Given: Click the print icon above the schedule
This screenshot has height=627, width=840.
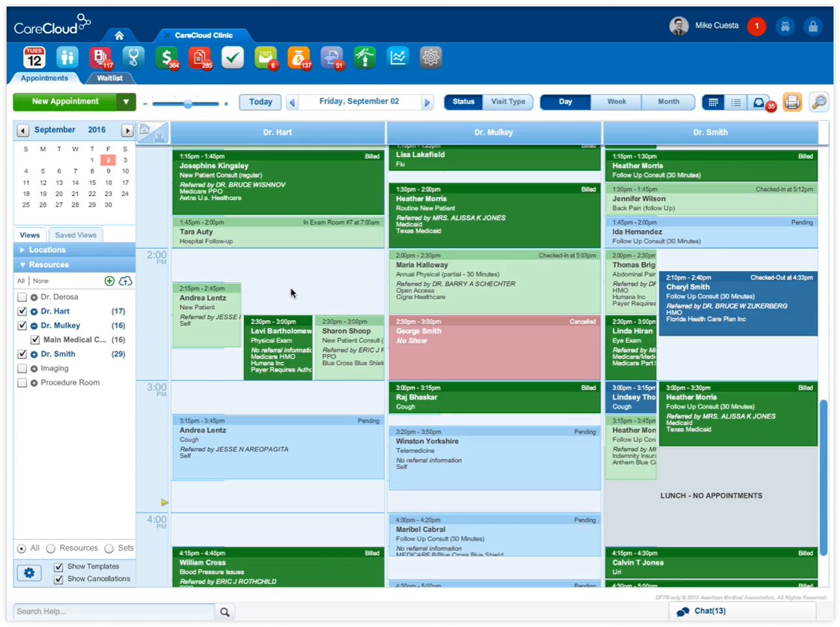Looking at the screenshot, I should [792, 102].
